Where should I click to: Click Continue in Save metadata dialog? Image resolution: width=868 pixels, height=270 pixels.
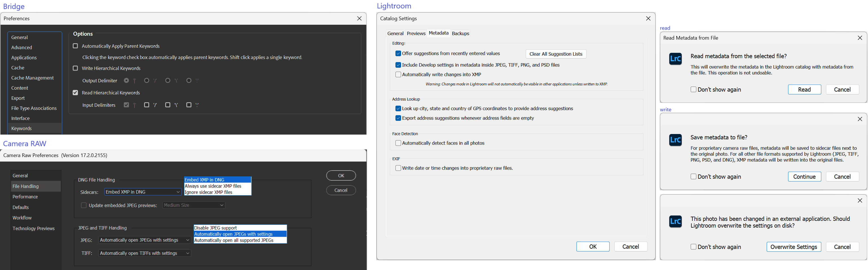coord(804,176)
